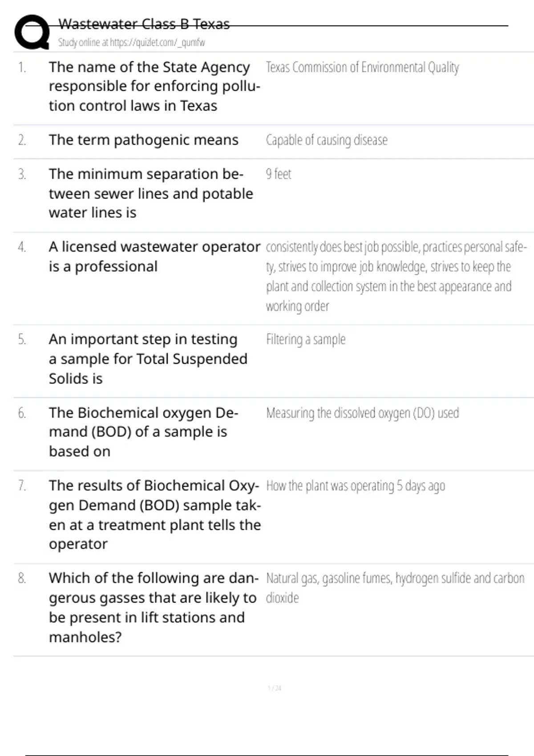The width and height of the screenshot is (534, 756).
Task: Select dangerous gasses in lift stations question
Action: [x=153, y=607]
